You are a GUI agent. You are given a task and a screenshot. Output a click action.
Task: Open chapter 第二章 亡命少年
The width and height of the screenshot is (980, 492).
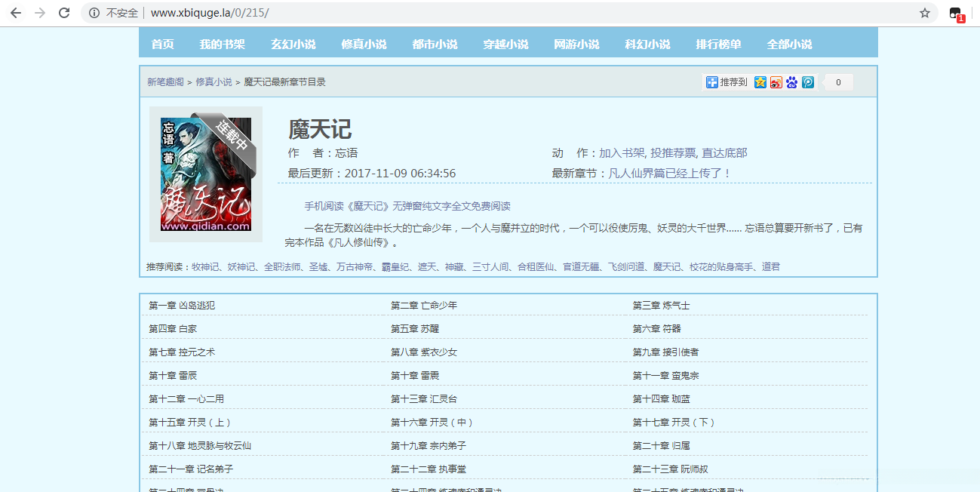[x=424, y=306]
